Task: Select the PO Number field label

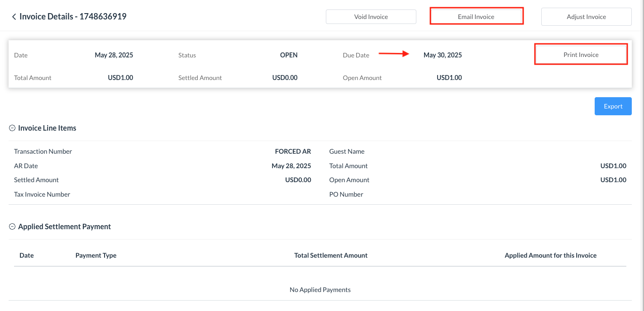Action: tap(346, 194)
